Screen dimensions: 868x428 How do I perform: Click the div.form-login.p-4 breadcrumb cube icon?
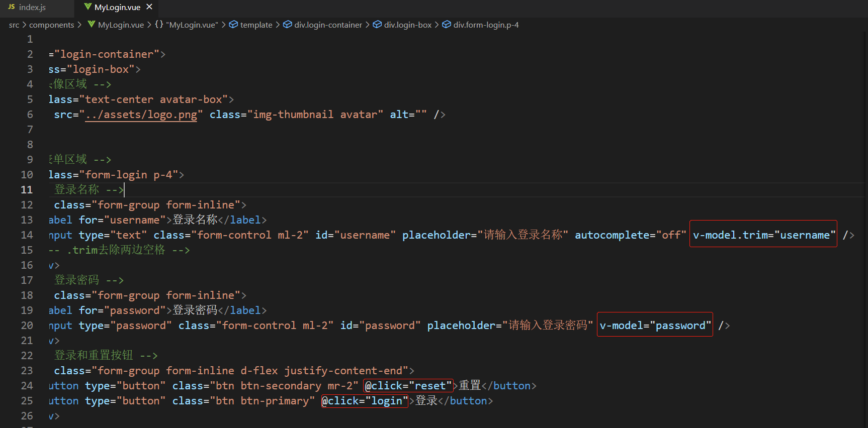coord(447,25)
